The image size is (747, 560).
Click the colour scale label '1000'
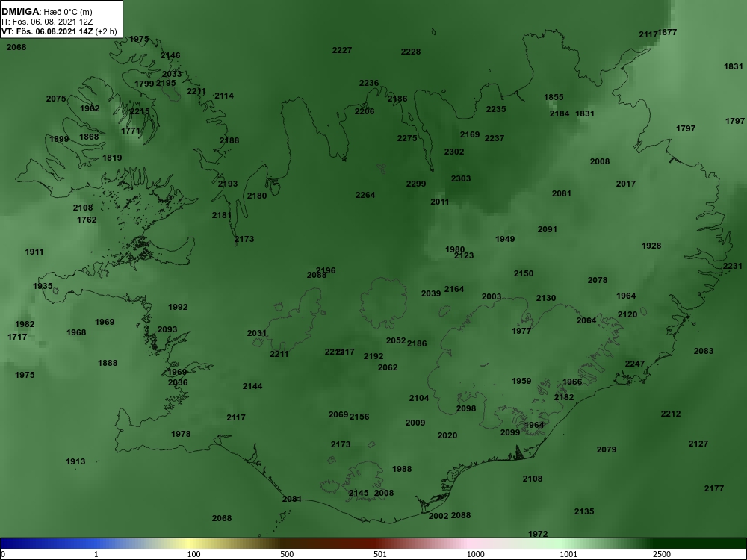pyautogui.click(x=475, y=554)
